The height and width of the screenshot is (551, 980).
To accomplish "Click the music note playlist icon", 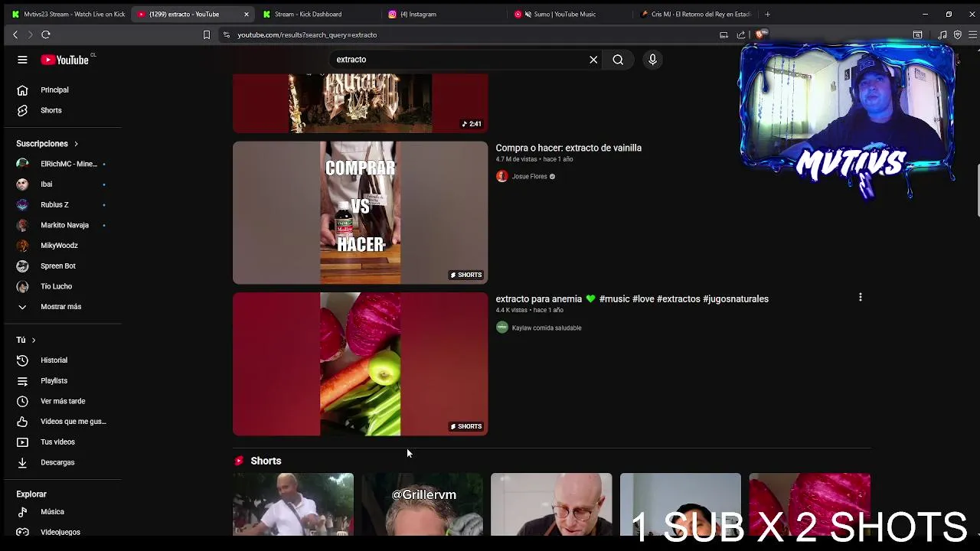I will pyautogui.click(x=942, y=34).
